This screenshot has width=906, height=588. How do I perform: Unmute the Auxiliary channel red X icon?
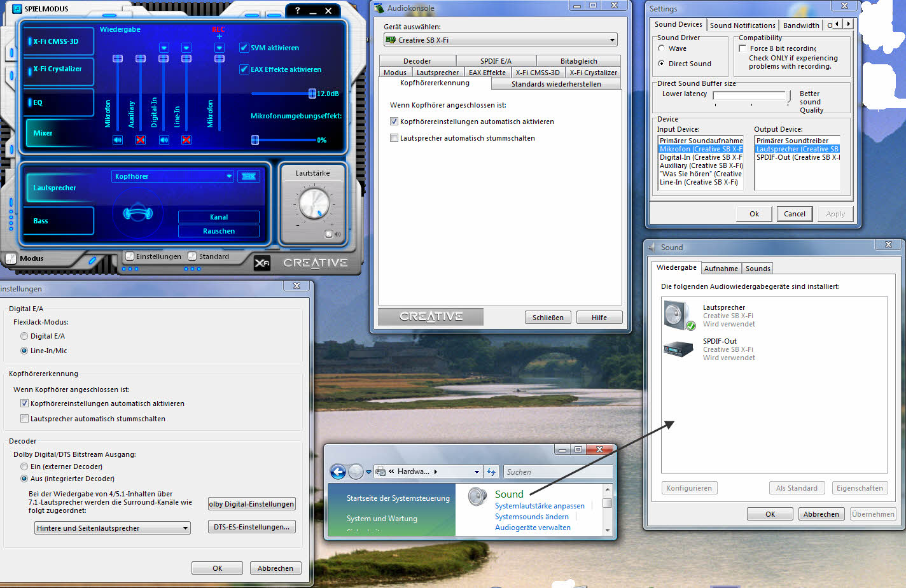coord(141,140)
